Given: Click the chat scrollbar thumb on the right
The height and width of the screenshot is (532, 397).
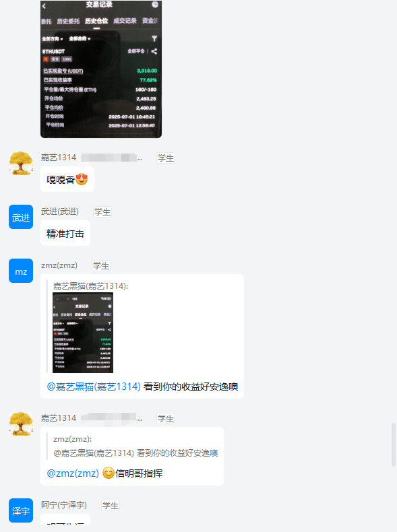Looking at the screenshot, I should [394, 444].
